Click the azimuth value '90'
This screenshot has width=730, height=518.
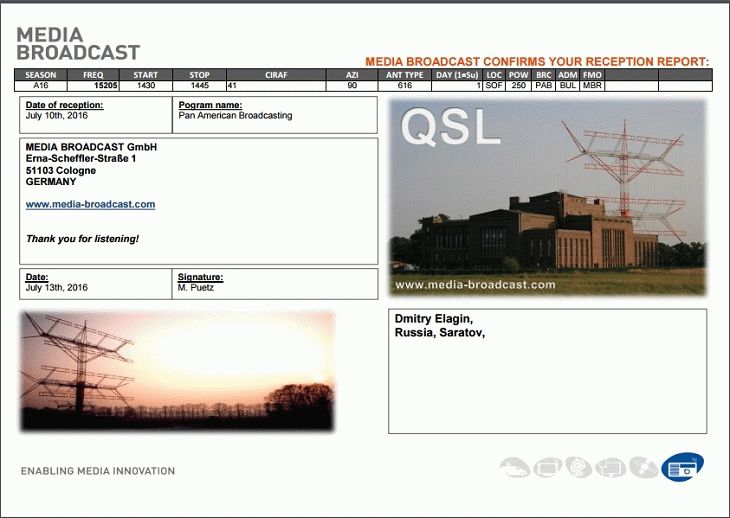pyautogui.click(x=352, y=86)
